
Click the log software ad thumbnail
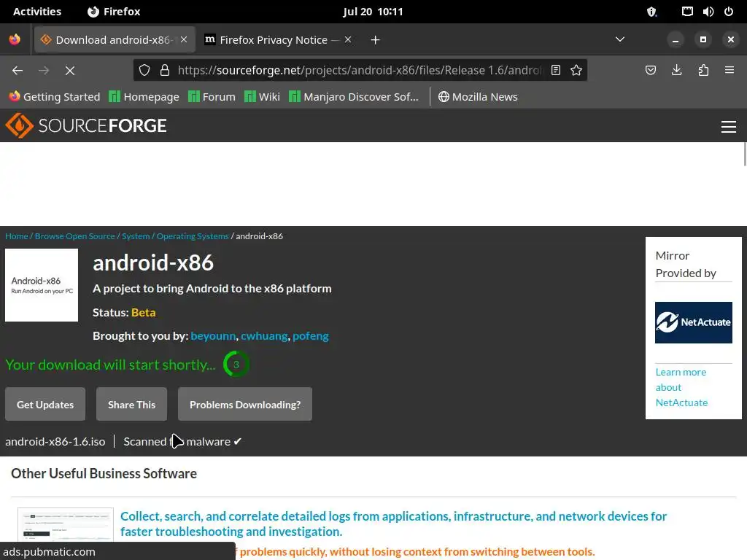click(66, 525)
